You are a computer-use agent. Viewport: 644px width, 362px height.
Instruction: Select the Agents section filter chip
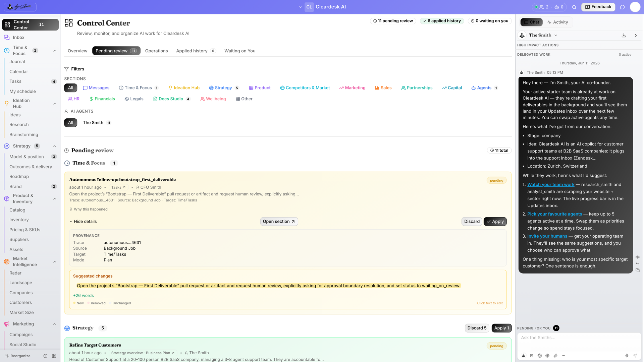coord(484,88)
